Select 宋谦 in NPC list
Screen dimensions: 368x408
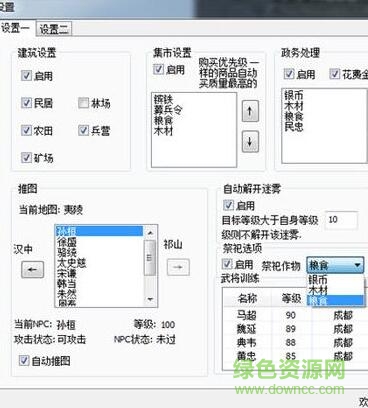click(100, 274)
